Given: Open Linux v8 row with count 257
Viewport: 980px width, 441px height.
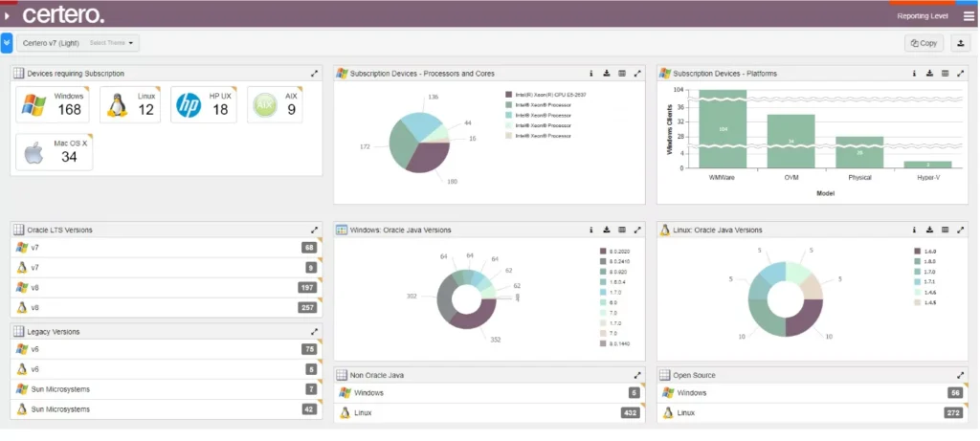Looking at the screenshot, I should [167, 308].
